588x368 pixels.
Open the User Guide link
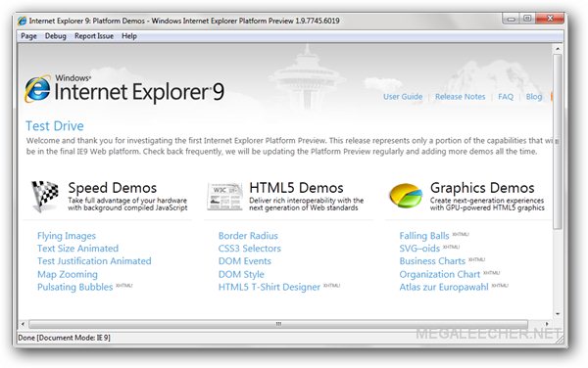point(403,97)
